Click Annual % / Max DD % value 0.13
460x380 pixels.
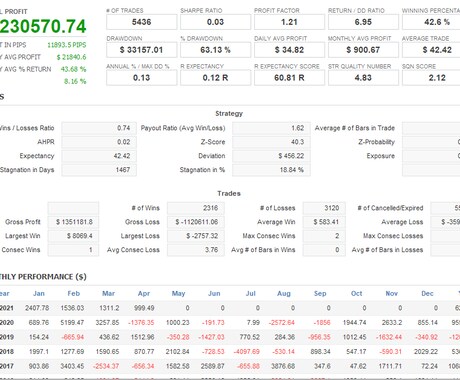pyautogui.click(x=142, y=78)
